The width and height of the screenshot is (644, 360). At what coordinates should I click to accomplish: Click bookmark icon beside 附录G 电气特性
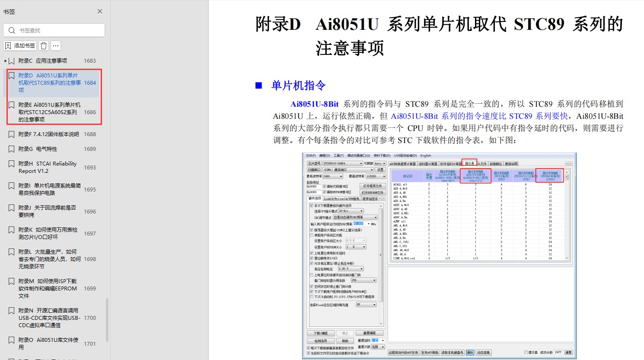12,149
